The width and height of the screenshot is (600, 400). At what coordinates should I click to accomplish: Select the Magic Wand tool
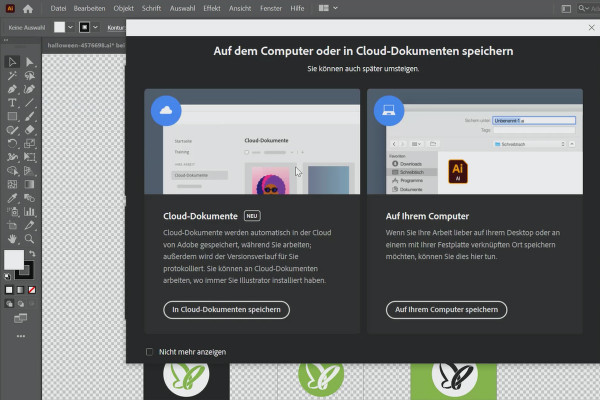(12, 75)
